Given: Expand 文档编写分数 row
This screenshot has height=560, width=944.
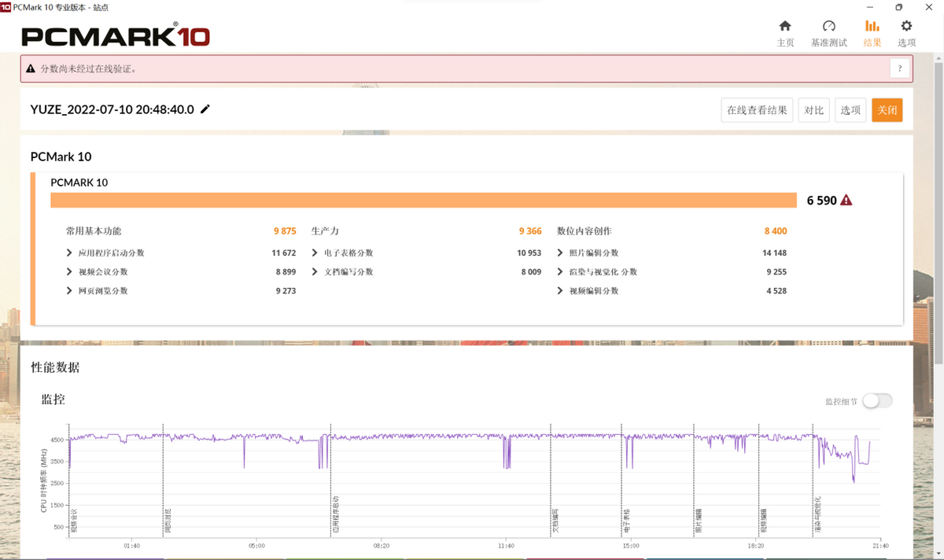Looking at the screenshot, I should [x=315, y=272].
